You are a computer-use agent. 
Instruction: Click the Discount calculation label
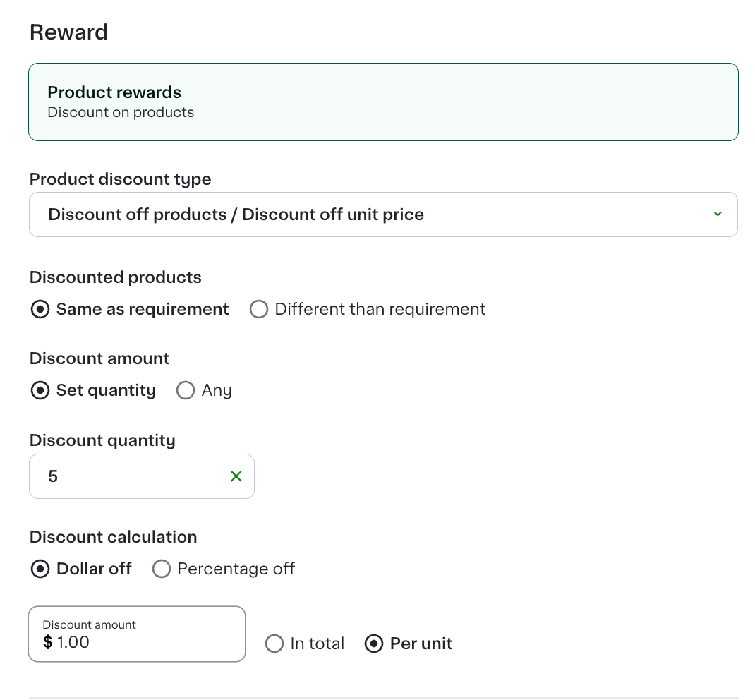[x=113, y=537]
